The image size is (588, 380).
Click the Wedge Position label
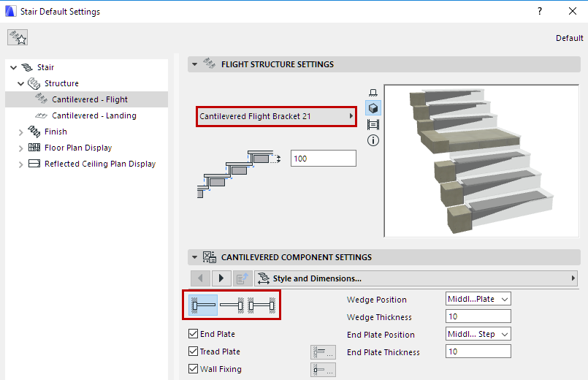point(376,300)
